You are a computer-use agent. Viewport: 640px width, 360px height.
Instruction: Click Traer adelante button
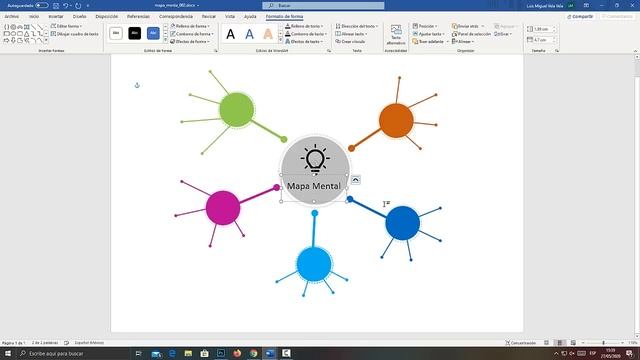(x=428, y=42)
